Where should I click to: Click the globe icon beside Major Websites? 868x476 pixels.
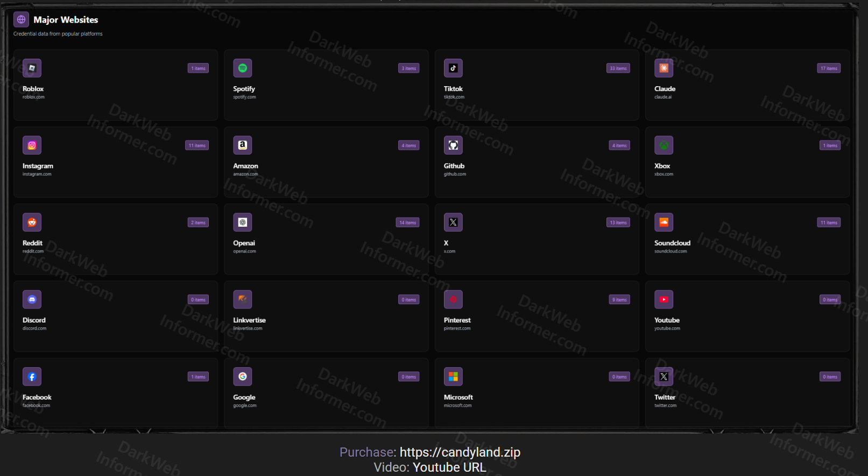pyautogui.click(x=21, y=20)
